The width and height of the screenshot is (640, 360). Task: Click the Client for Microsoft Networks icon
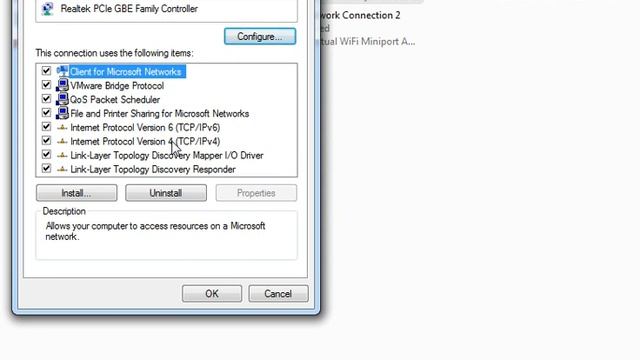[62, 71]
